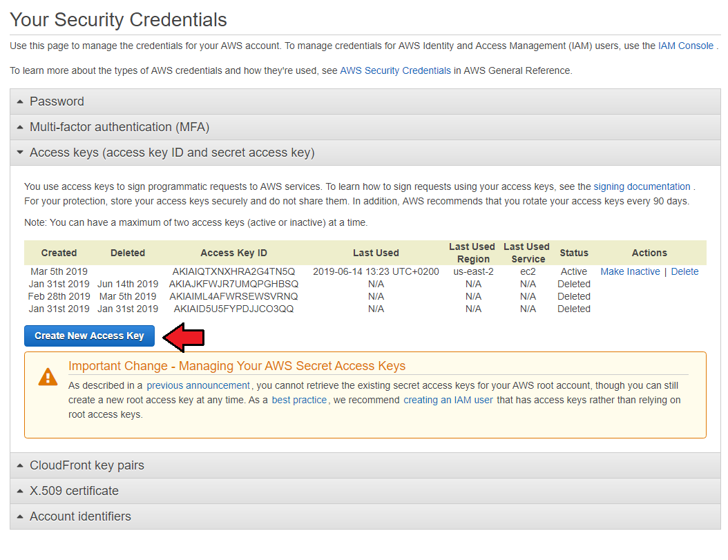Select the Access keys section title
Image resolution: width=728 pixels, height=560 pixels.
172,153
